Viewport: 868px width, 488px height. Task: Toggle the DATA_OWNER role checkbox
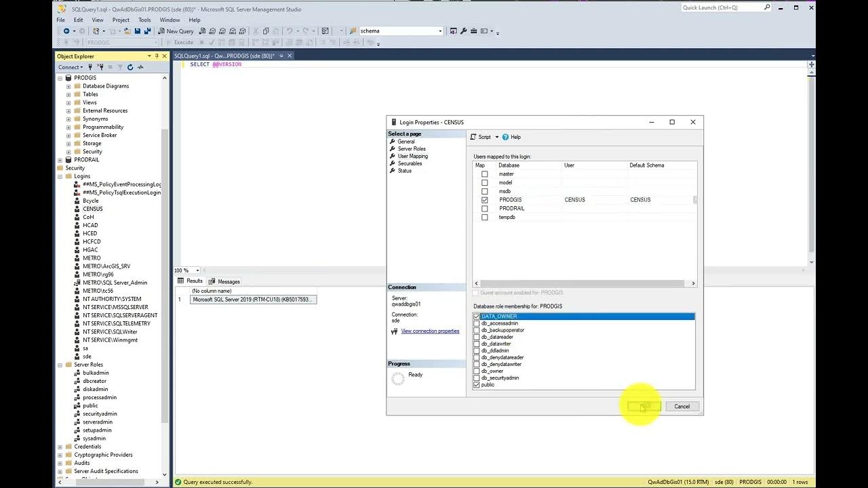click(x=477, y=317)
